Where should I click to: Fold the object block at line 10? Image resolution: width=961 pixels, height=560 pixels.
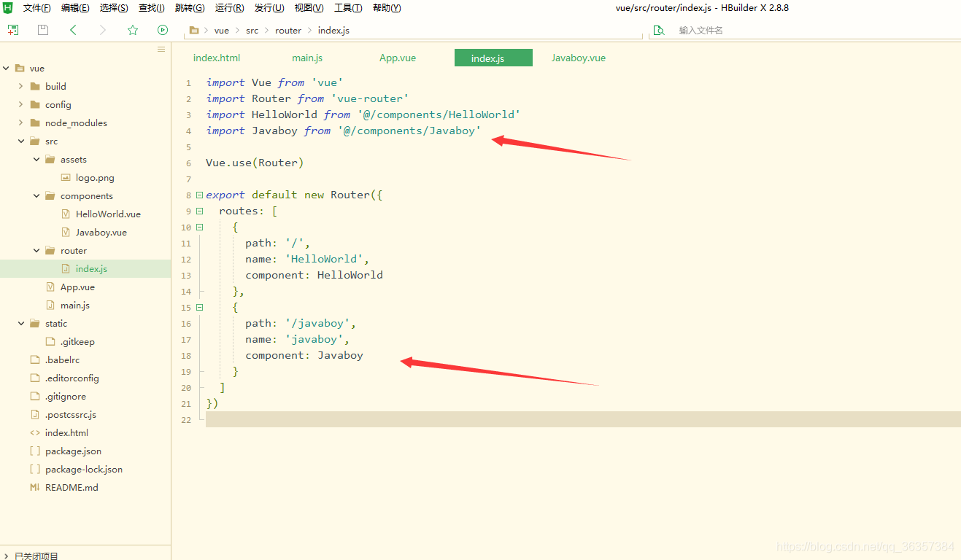point(199,227)
